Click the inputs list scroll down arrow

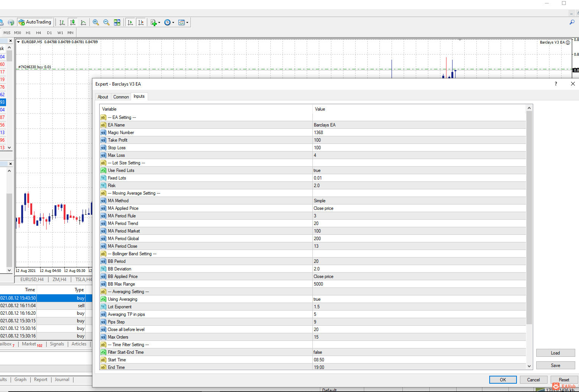(529, 366)
